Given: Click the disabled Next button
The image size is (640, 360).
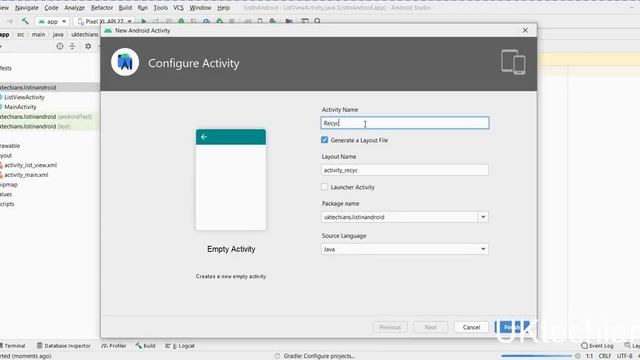Looking at the screenshot, I should (x=431, y=327).
